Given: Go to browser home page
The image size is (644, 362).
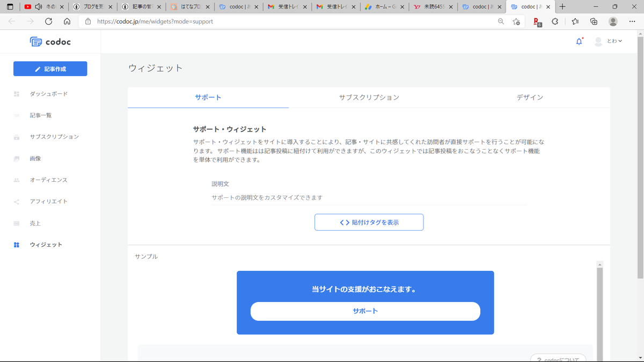Looking at the screenshot, I should (67, 21).
